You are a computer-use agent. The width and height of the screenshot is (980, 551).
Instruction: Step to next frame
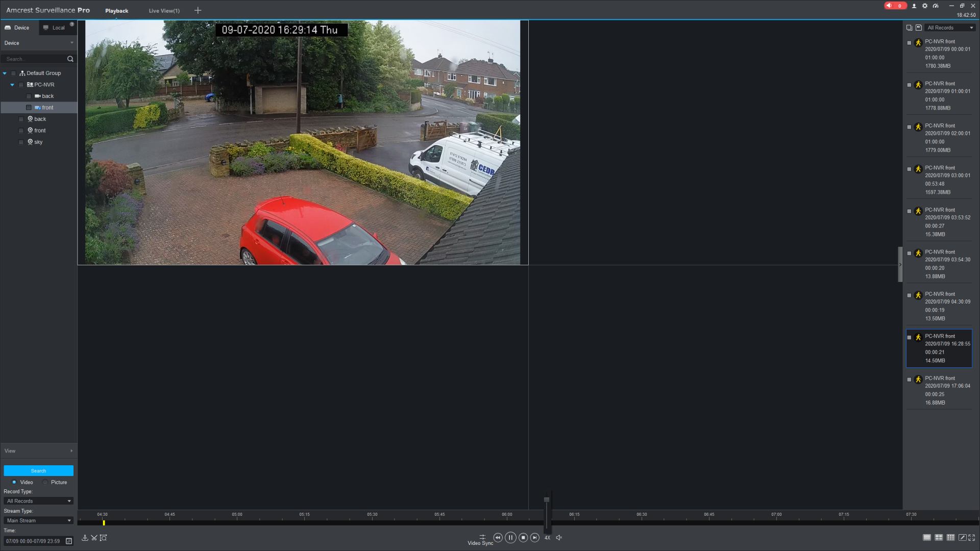click(x=535, y=538)
